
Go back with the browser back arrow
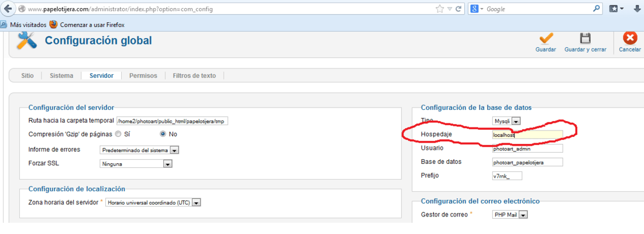pos(8,9)
